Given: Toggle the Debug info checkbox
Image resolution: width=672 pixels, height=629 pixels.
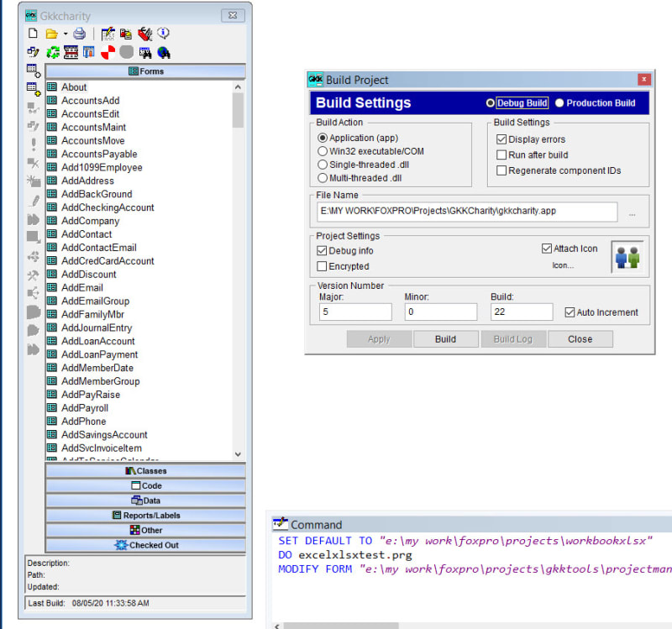Looking at the screenshot, I should pos(322,250).
